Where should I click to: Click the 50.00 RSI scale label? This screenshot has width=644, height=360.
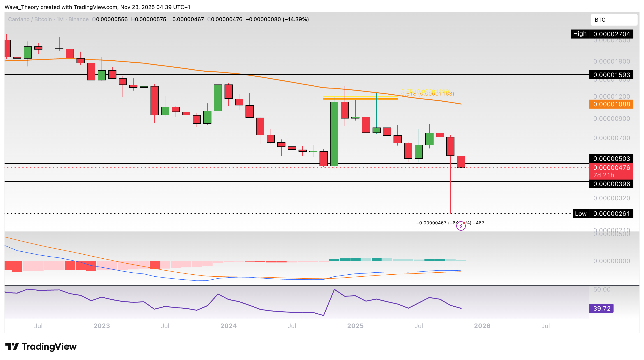pyautogui.click(x=602, y=289)
